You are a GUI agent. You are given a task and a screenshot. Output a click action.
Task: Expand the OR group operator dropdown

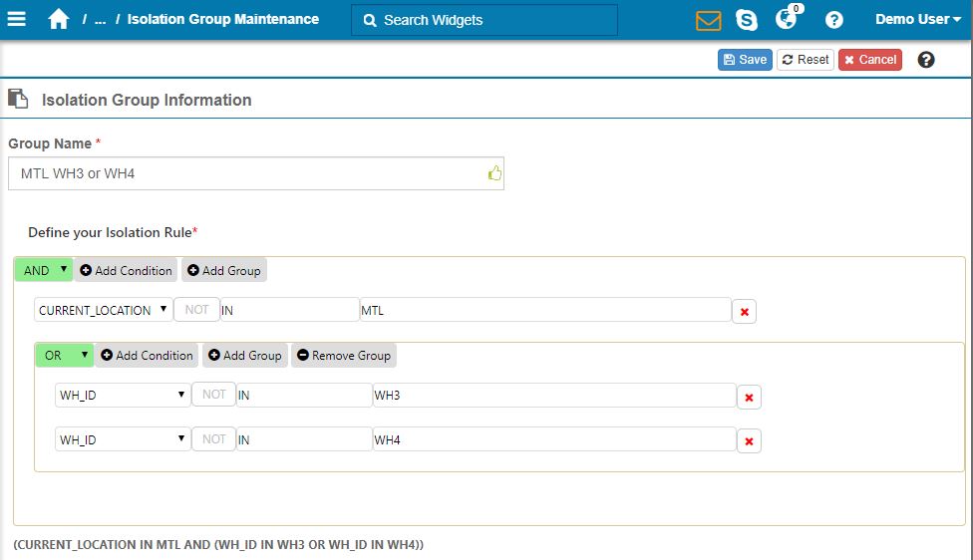tap(65, 355)
